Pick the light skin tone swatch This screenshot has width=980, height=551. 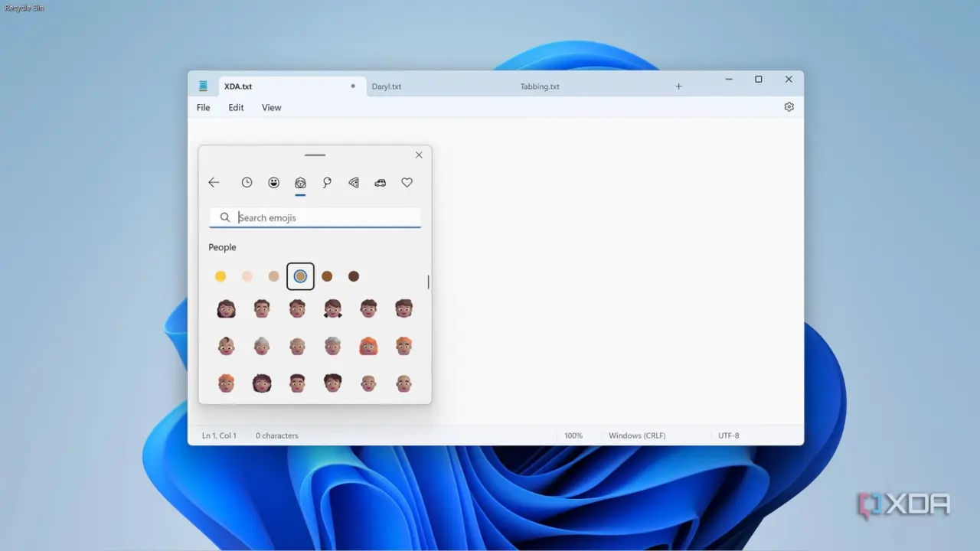coord(247,276)
